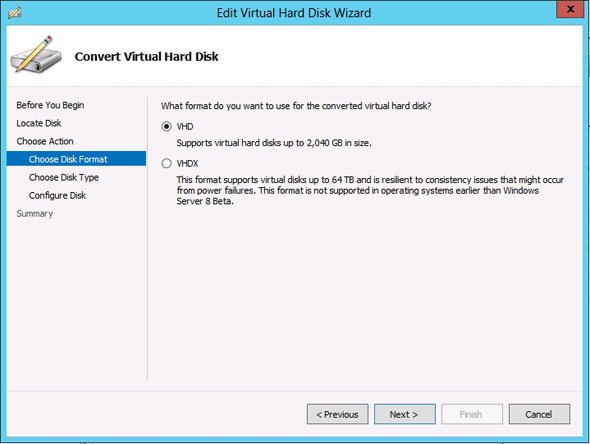
Task: Cancel the wizard
Action: tap(539, 414)
